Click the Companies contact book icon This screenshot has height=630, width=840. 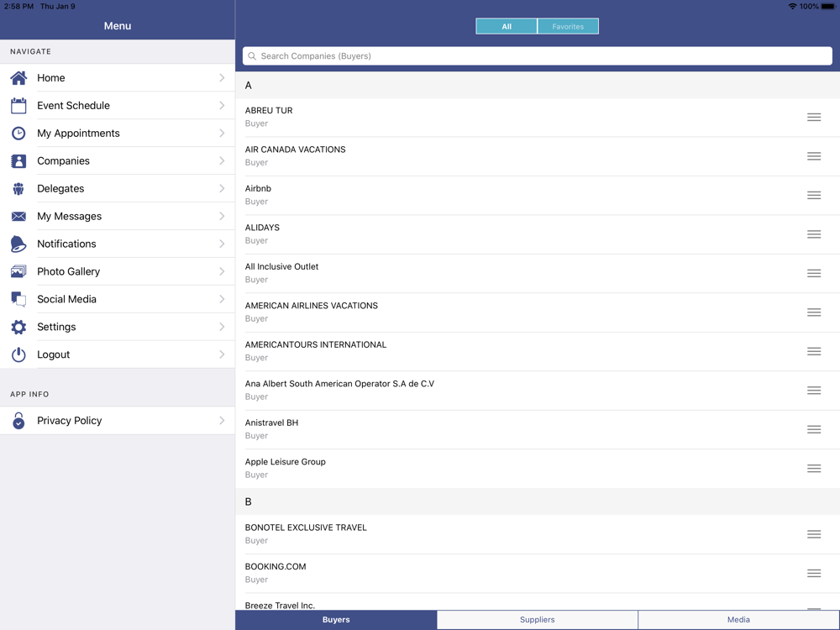18,160
